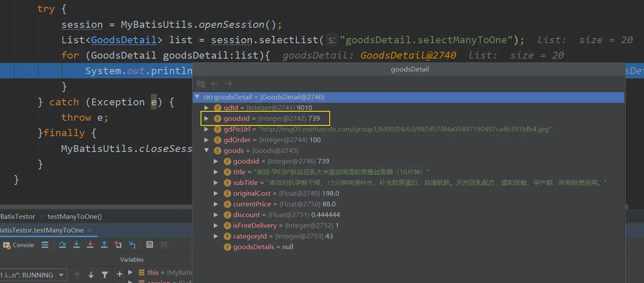Screen dimensions: 644x283
Task: Click the field icon beside currentPrice
Action: pyautogui.click(x=227, y=204)
